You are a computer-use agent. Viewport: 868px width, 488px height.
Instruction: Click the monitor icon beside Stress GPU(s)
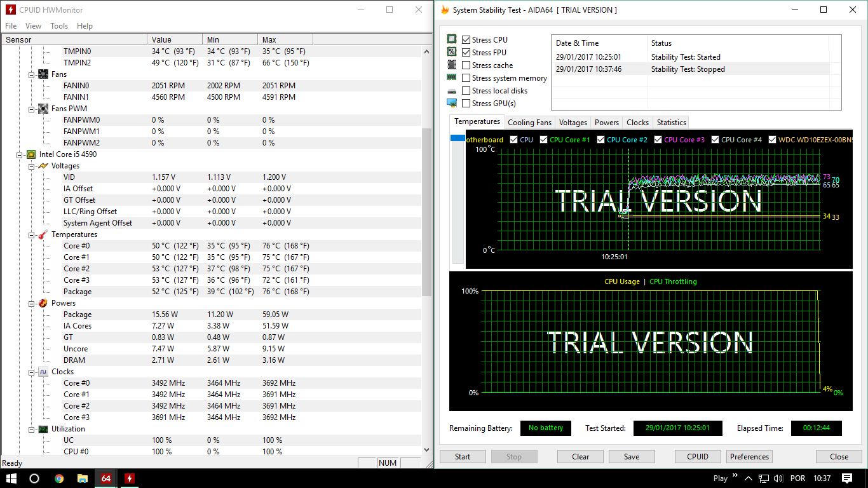point(452,103)
